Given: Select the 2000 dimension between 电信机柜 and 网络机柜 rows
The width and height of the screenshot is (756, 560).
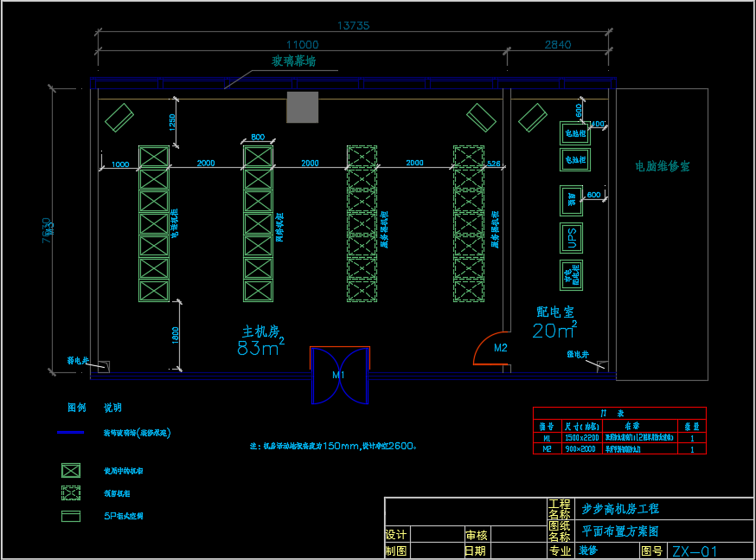Looking at the screenshot, I should pyautogui.click(x=206, y=163).
